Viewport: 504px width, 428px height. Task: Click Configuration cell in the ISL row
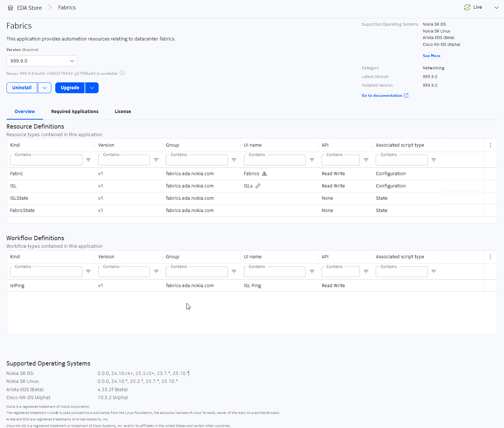coord(391,186)
